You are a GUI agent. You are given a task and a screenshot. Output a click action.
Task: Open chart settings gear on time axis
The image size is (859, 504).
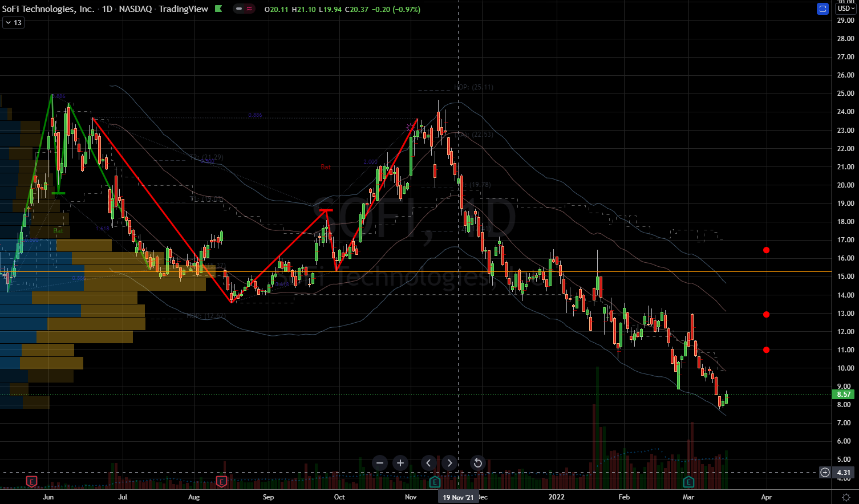846,497
